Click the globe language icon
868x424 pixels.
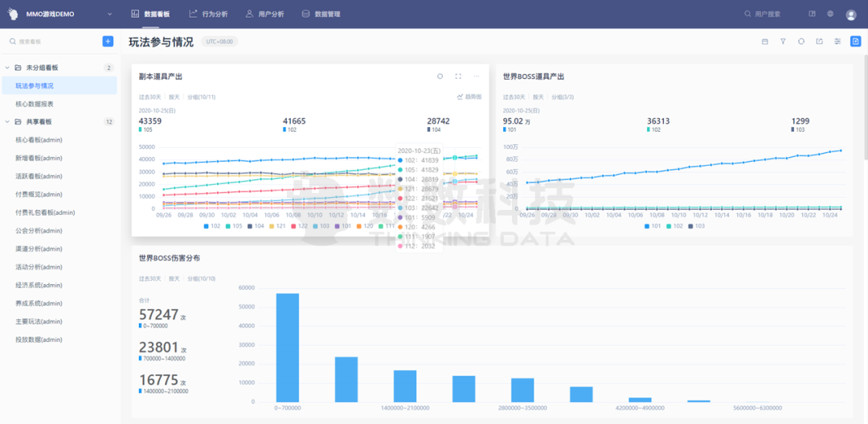click(830, 14)
